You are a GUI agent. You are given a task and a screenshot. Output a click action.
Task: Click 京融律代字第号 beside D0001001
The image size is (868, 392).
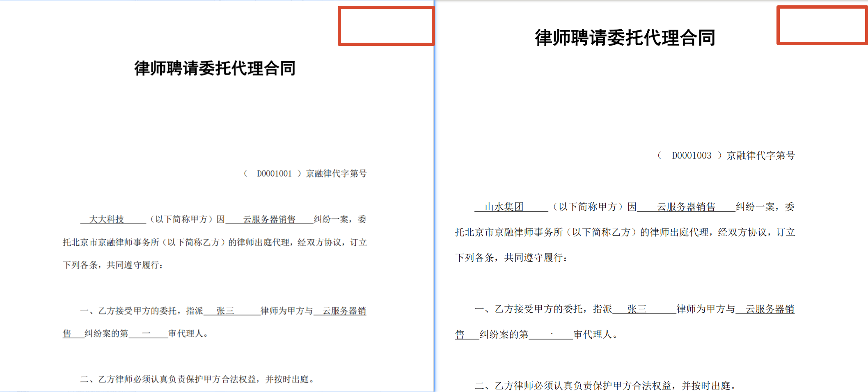337,174
